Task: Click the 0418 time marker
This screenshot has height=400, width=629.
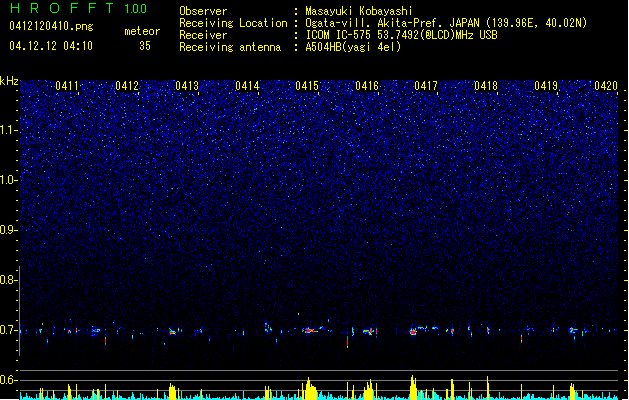Action: [486, 86]
